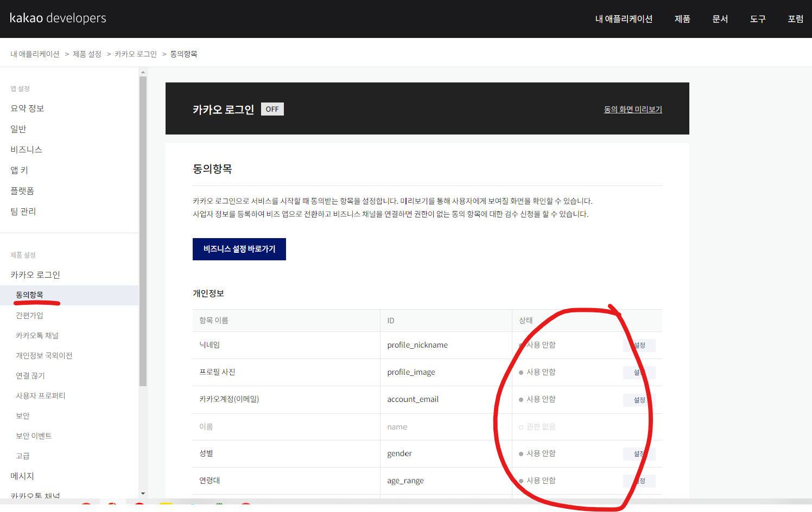This screenshot has height=512, width=812.
Task: Go to 내 애플리케이션 breadcrumb link
Action: (x=35, y=54)
